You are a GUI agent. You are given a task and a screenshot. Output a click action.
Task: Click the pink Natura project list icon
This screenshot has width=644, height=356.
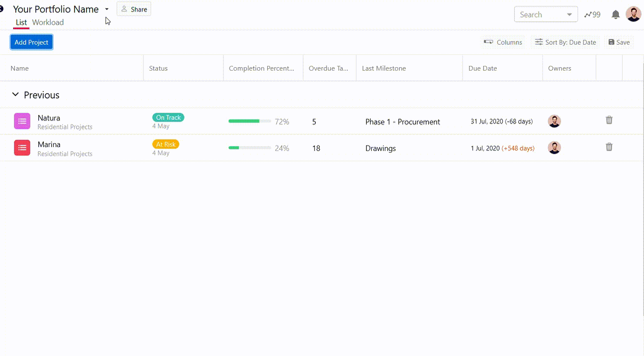22,121
